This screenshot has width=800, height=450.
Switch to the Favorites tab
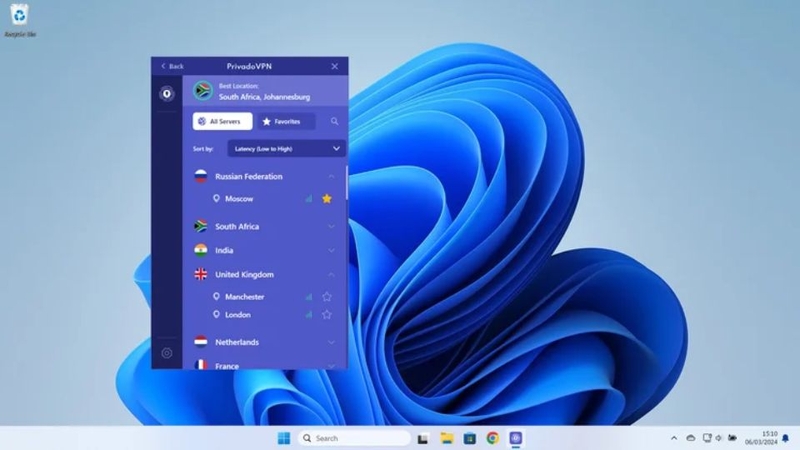286,121
